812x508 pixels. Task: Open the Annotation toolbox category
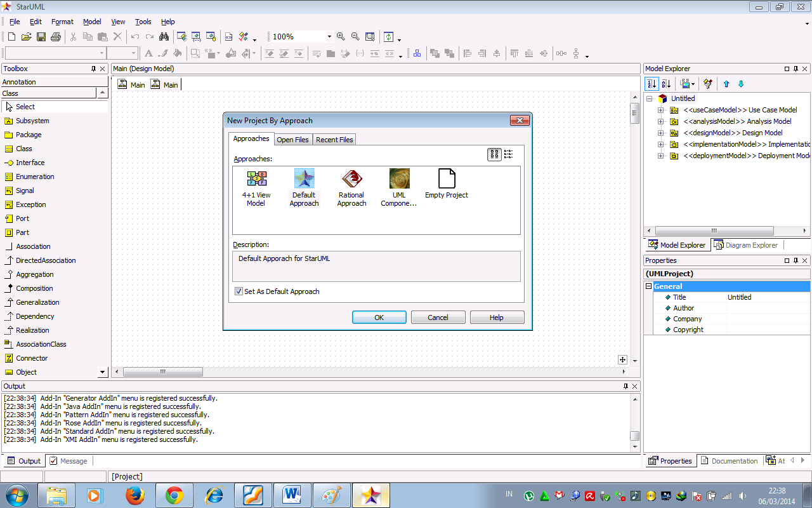(55, 82)
